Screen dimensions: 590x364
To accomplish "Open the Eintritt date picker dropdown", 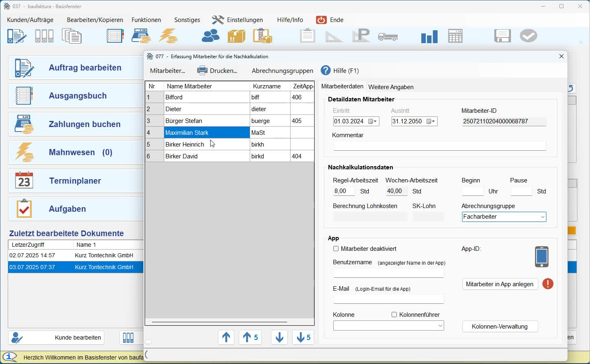I will coord(373,121).
